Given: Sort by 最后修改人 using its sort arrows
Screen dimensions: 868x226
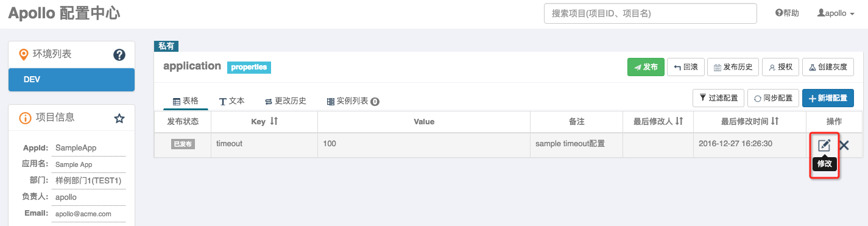Looking at the screenshot, I should tap(679, 122).
